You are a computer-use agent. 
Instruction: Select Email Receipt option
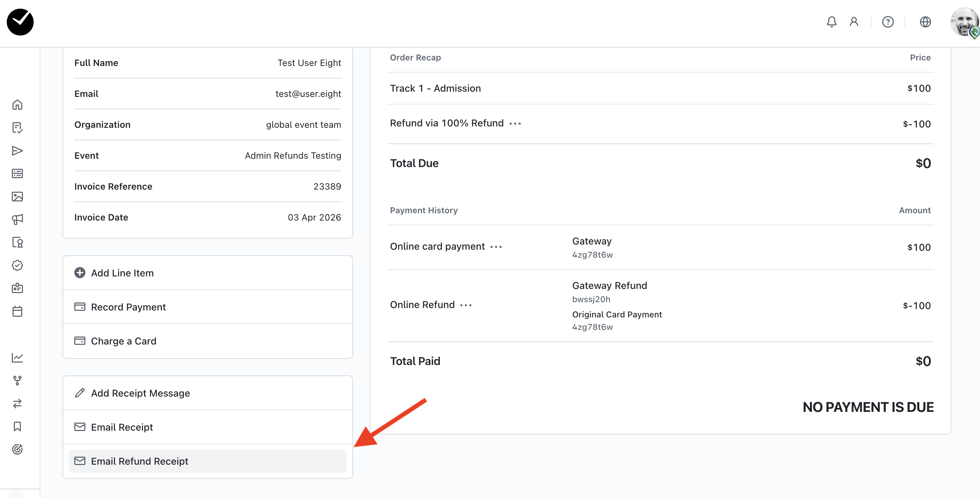tap(122, 427)
